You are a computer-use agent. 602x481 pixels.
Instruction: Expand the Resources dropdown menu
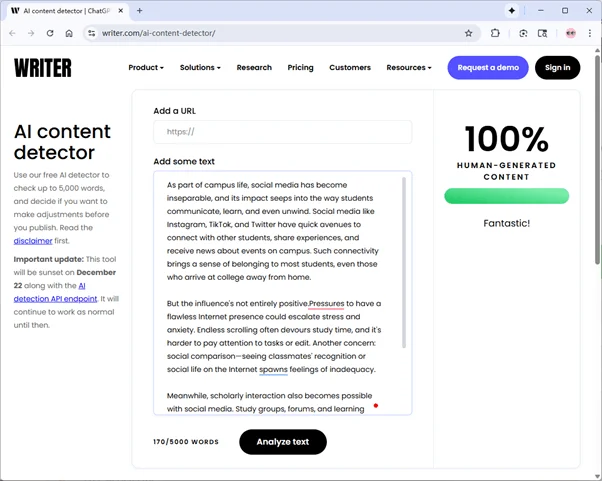[409, 68]
